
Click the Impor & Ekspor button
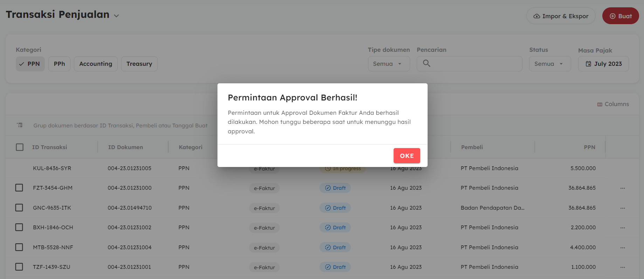pos(561,16)
